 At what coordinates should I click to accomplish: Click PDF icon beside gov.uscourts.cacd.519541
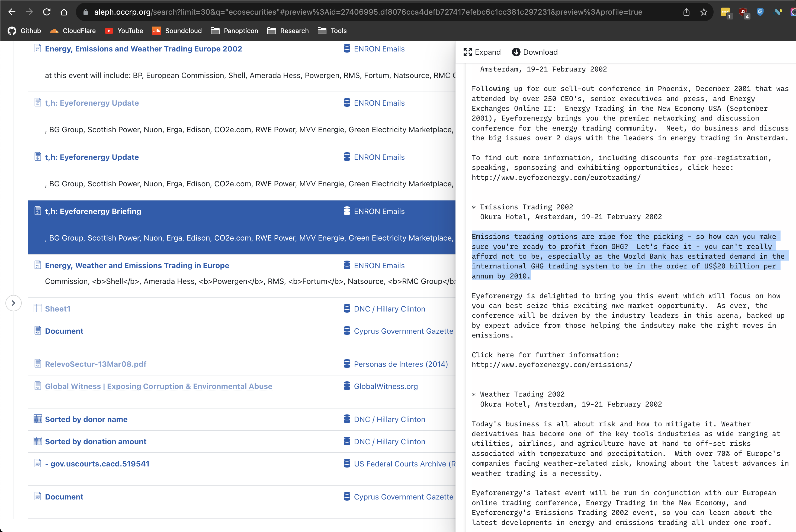(x=38, y=463)
